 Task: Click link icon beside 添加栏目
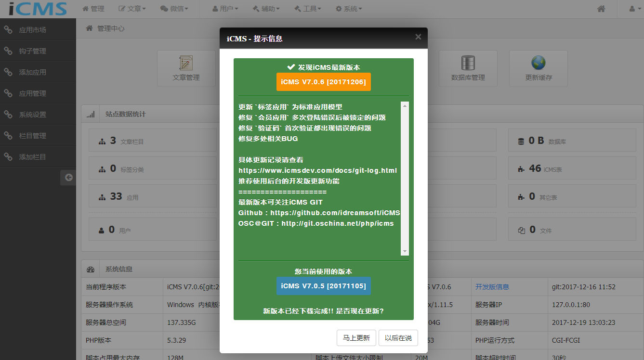point(8,157)
